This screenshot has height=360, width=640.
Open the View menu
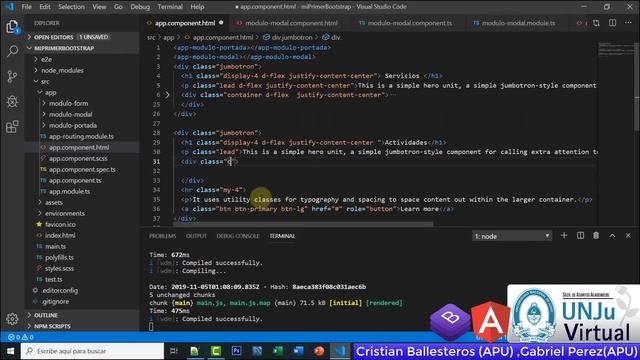pos(99,7)
